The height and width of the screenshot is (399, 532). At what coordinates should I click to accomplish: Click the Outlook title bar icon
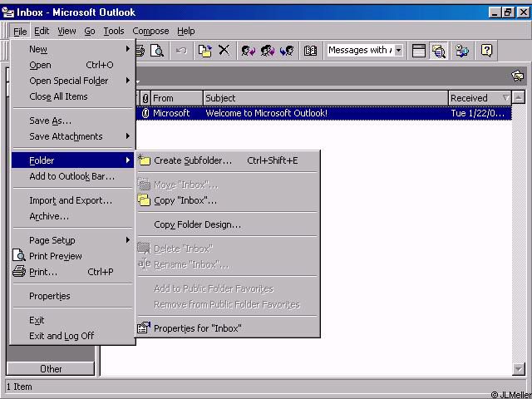pos(7,13)
